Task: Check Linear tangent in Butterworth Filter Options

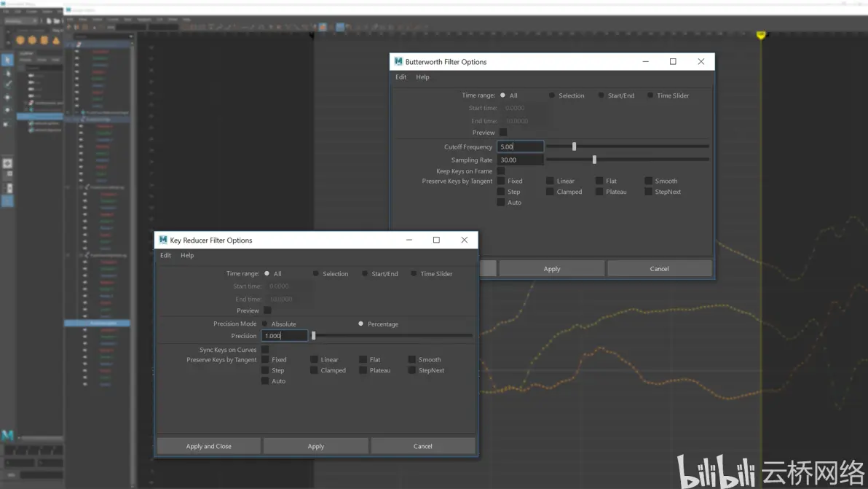Action: pyautogui.click(x=550, y=181)
